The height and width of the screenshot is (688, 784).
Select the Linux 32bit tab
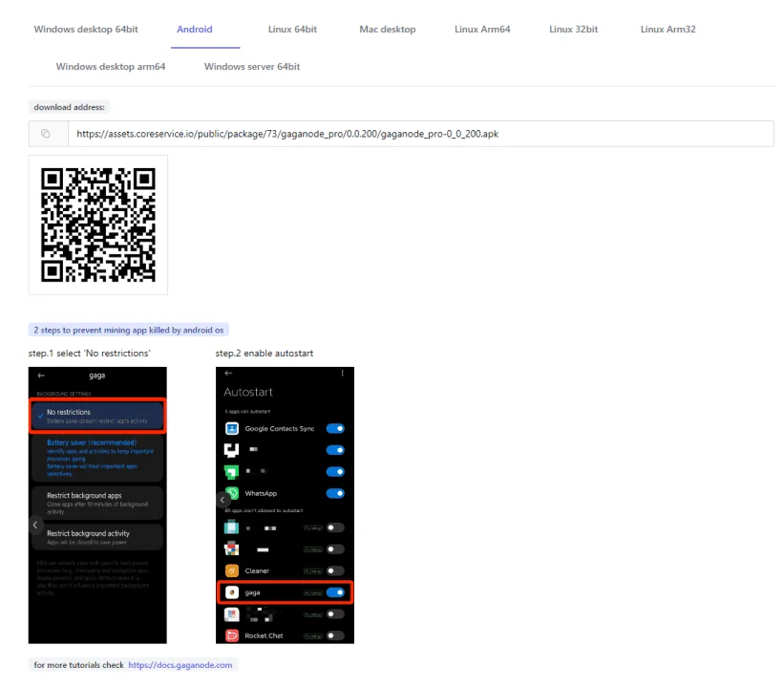coord(574,29)
